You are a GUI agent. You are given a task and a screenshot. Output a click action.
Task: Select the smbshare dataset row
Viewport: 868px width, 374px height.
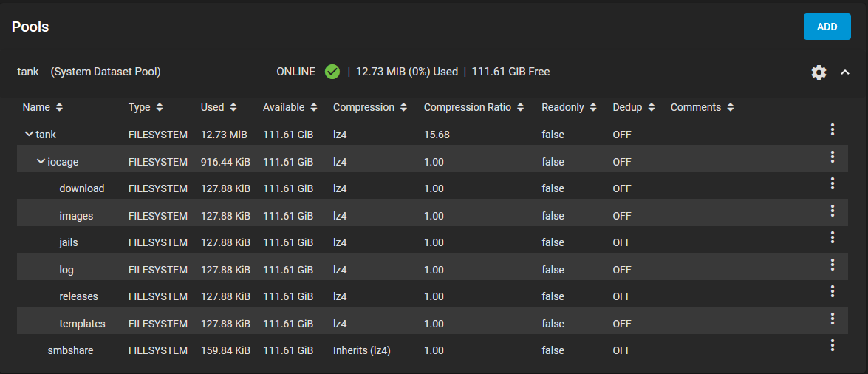(x=432, y=350)
